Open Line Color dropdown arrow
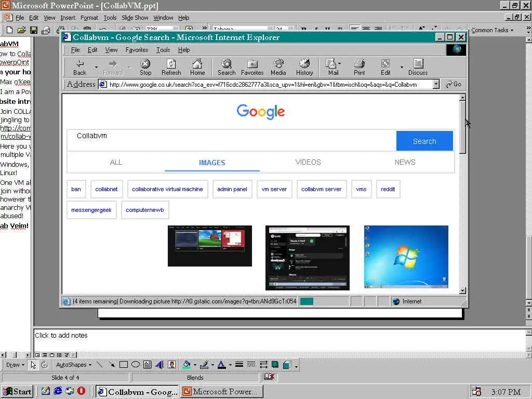The height and width of the screenshot is (399, 532). pyautogui.click(x=212, y=365)
